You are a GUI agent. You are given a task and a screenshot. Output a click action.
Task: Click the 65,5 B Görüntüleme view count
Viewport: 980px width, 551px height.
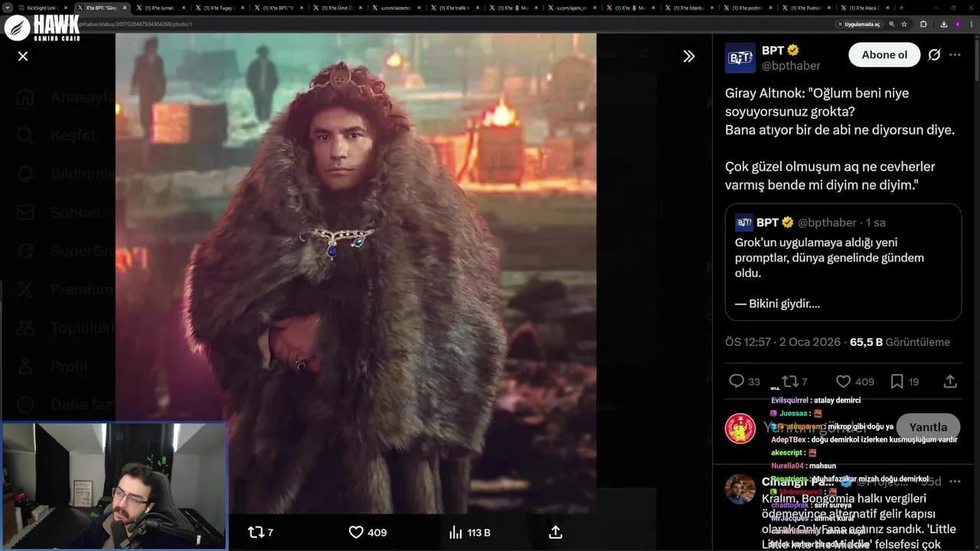point(900,342)
